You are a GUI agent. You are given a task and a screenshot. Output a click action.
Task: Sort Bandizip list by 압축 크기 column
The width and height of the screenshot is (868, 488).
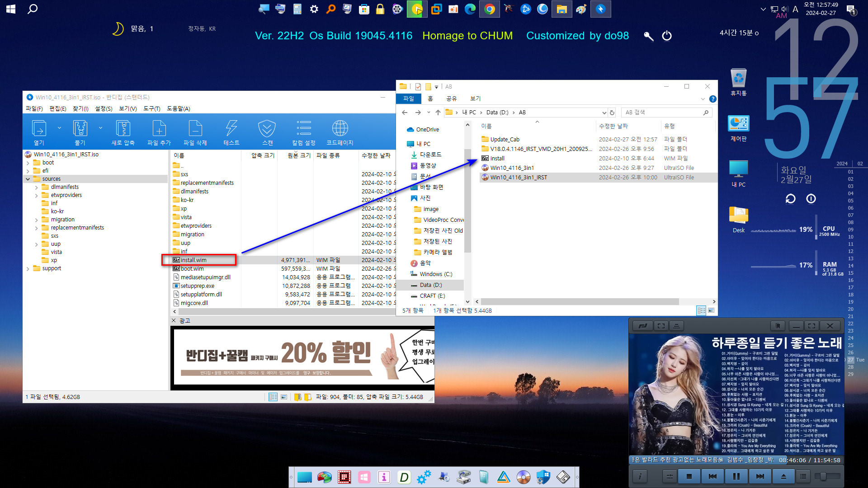(263, 155)
